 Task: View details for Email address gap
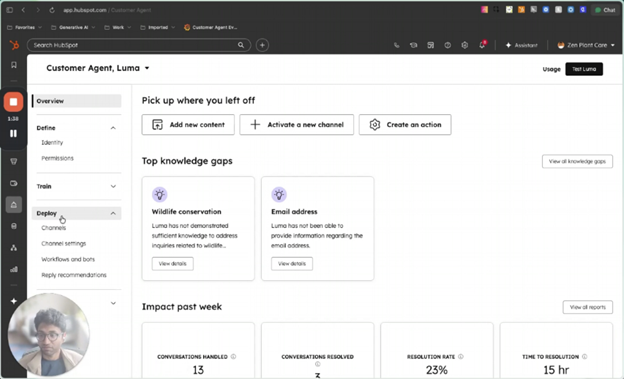click(292, 264)
